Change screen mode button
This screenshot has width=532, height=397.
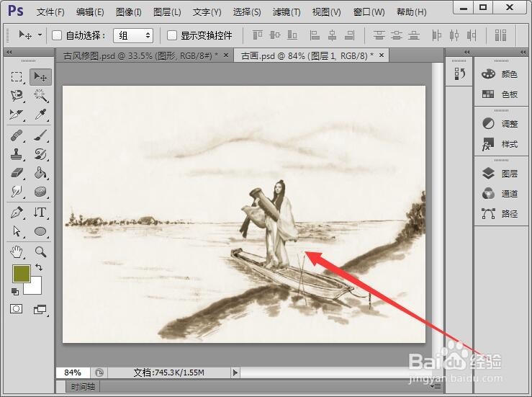click(40, 309)
